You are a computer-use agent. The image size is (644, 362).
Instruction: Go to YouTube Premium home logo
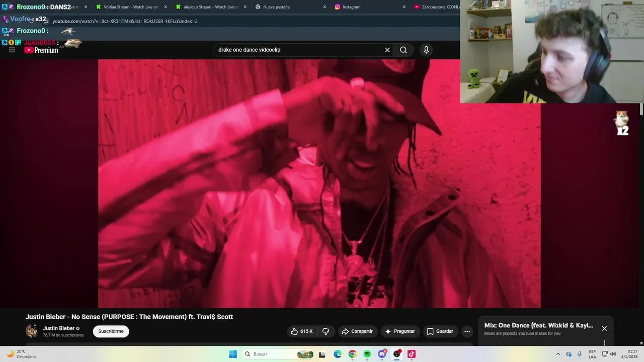click(41, 50)
